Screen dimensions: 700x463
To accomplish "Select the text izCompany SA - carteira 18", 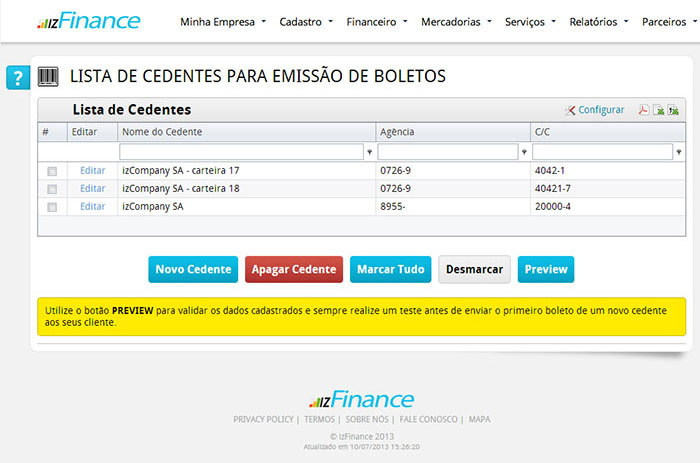I will pos(181,188).
